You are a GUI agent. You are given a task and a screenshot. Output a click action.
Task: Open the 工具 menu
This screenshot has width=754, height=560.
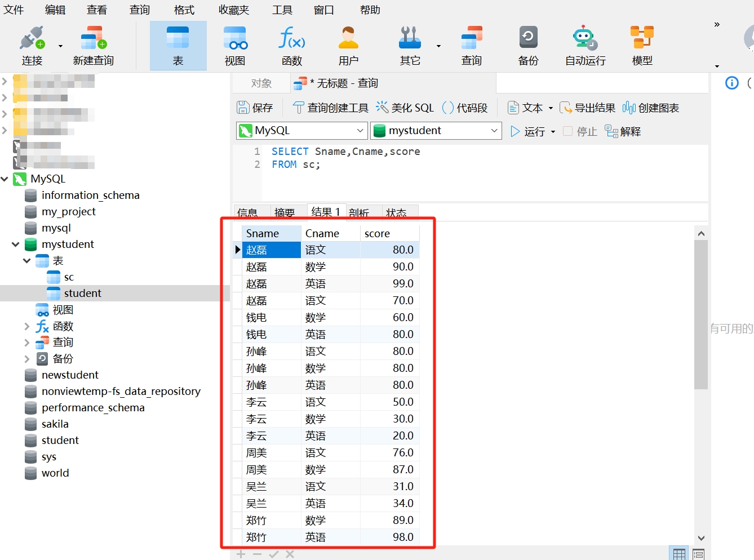tap(282, 10)
